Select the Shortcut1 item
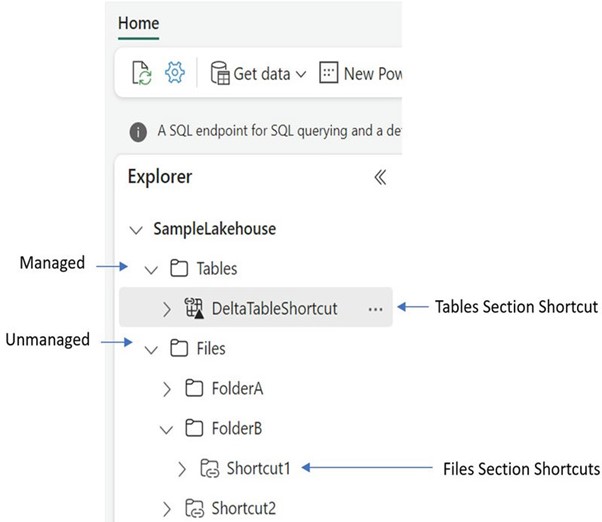The image size is (602, 522). click(x=258, y=468)
